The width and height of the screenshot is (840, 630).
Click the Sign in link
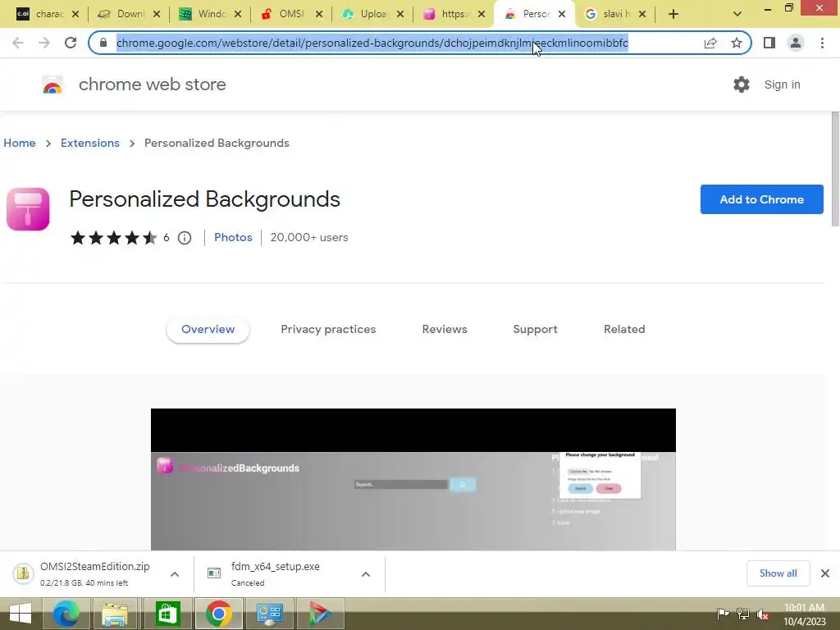pyautogui.click(x=782, y=84)
